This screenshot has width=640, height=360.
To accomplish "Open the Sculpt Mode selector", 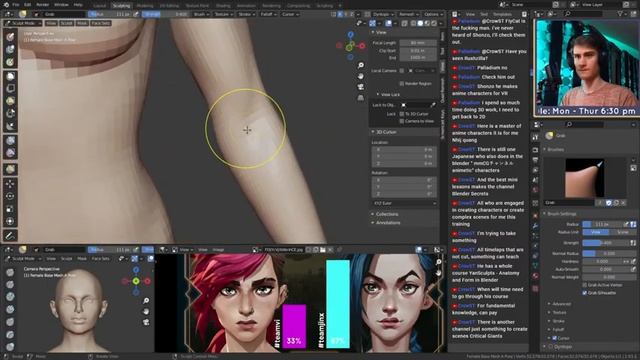I will click(23, 23).
